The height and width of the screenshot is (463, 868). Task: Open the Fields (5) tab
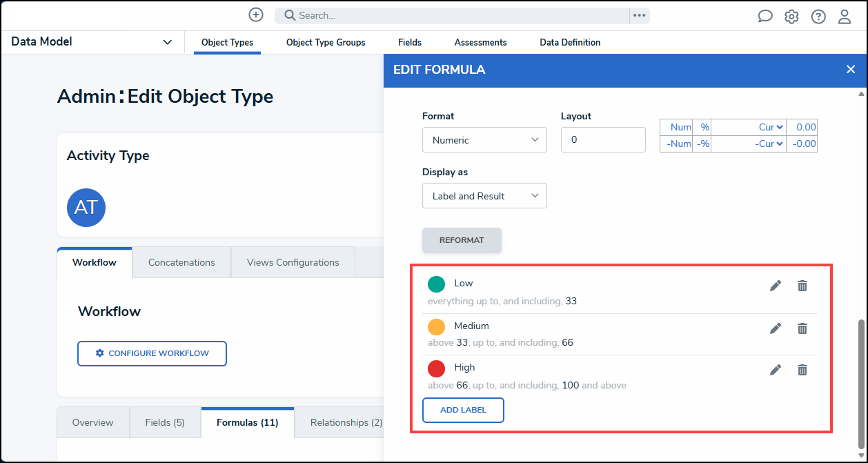pyautogui.click(x=165, y=422)
